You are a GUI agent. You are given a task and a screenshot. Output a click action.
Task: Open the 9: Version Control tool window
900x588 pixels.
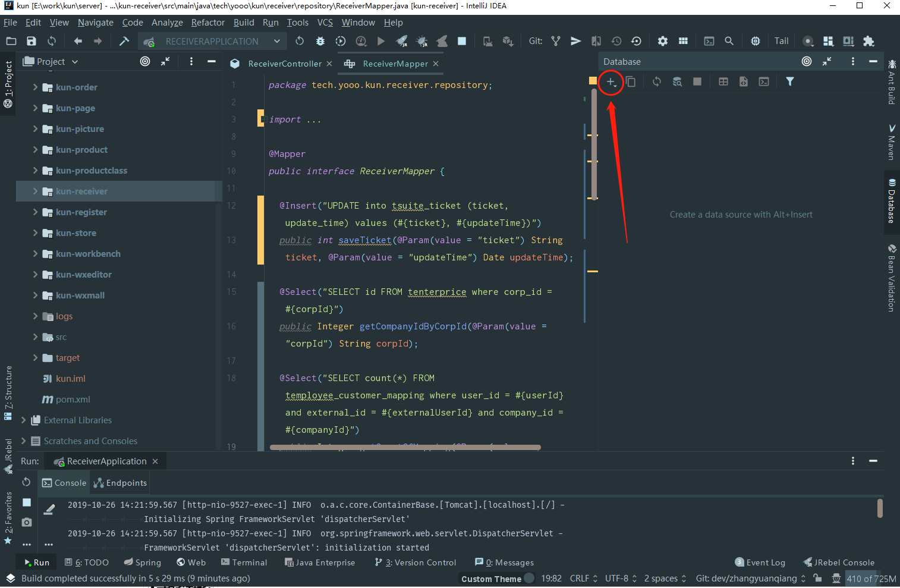416,562
